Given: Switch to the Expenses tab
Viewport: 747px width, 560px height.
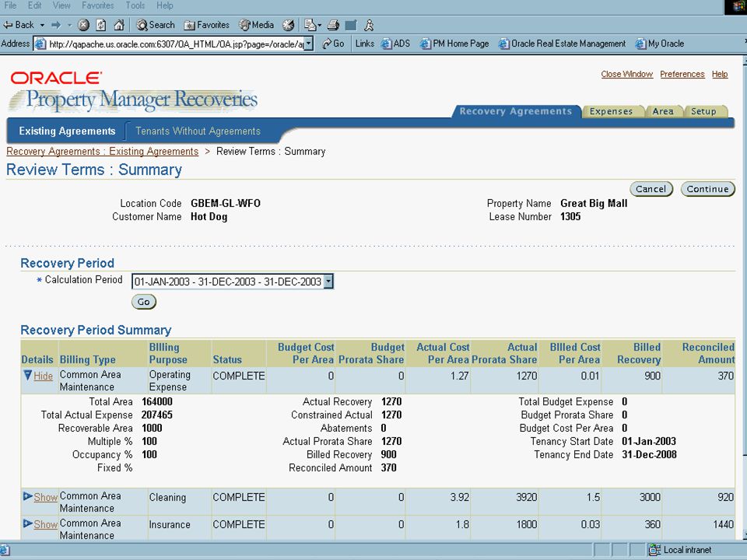Looking at the screenshot, I should point(611,111).
